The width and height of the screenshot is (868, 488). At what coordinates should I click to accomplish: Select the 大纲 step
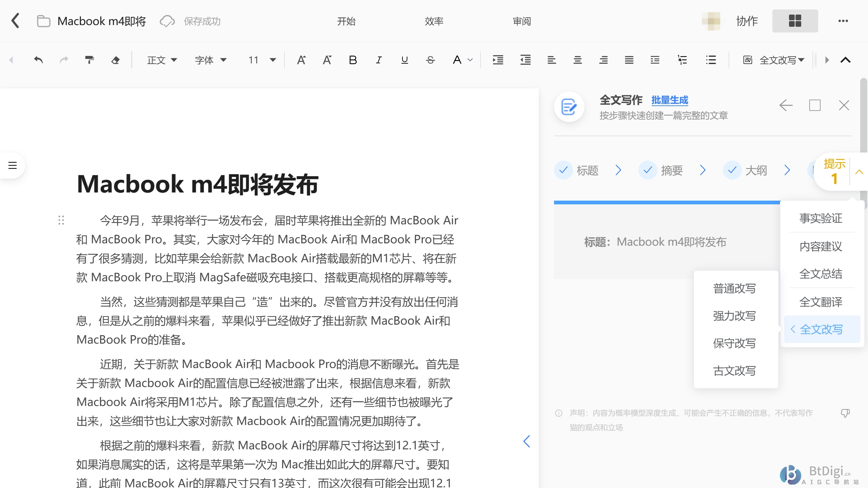click(x=745, y=170)
